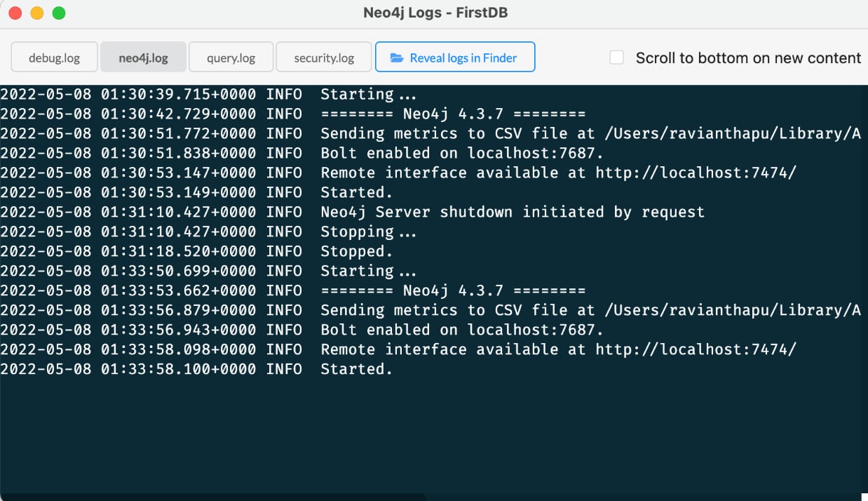Select the 01:33:58.100 Started. log line
The width and height of the screenshot is (868, 501).
(196, 369)
